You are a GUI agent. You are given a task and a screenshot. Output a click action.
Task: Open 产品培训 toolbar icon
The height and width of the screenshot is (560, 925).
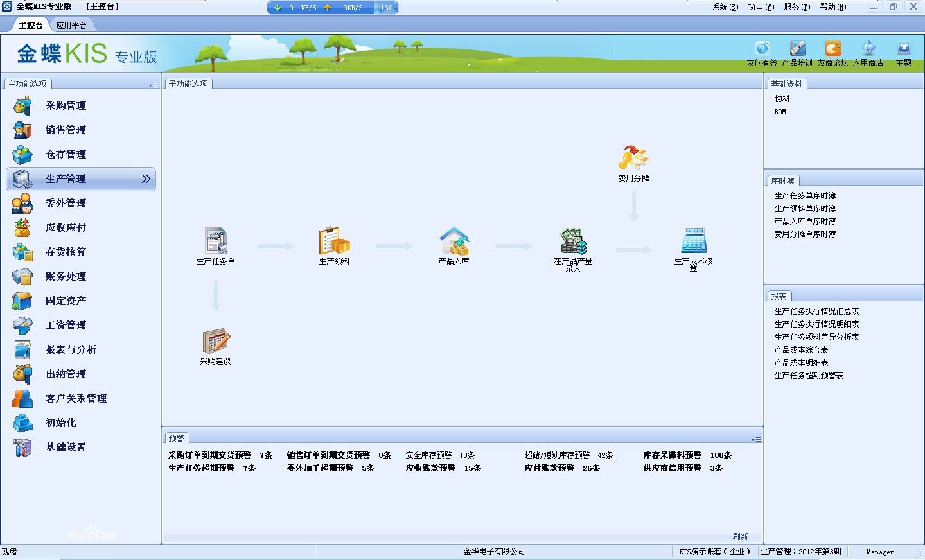[797, 49]
